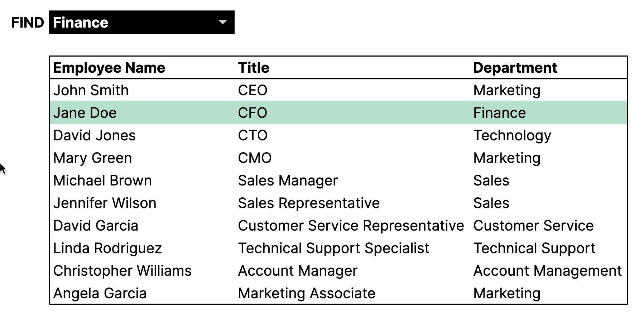Viewport: 644px width, 333px height.
Task: Select the highlighted Jane Doe cell
Action: 85,113
